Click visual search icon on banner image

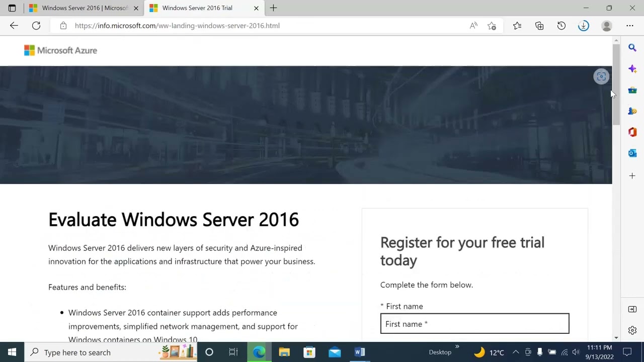coord(601,76)
